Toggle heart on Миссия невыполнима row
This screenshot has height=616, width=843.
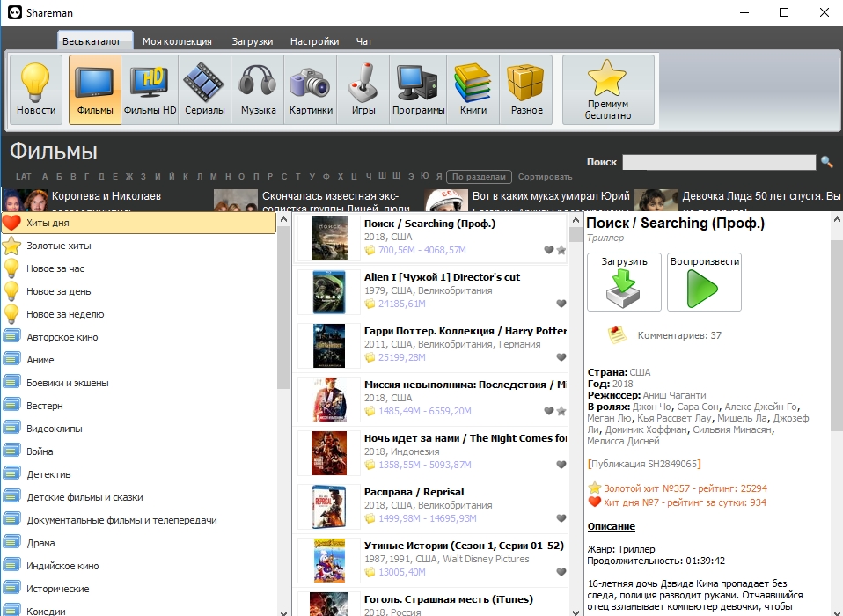pyautogui.click(x=549, y=411)
